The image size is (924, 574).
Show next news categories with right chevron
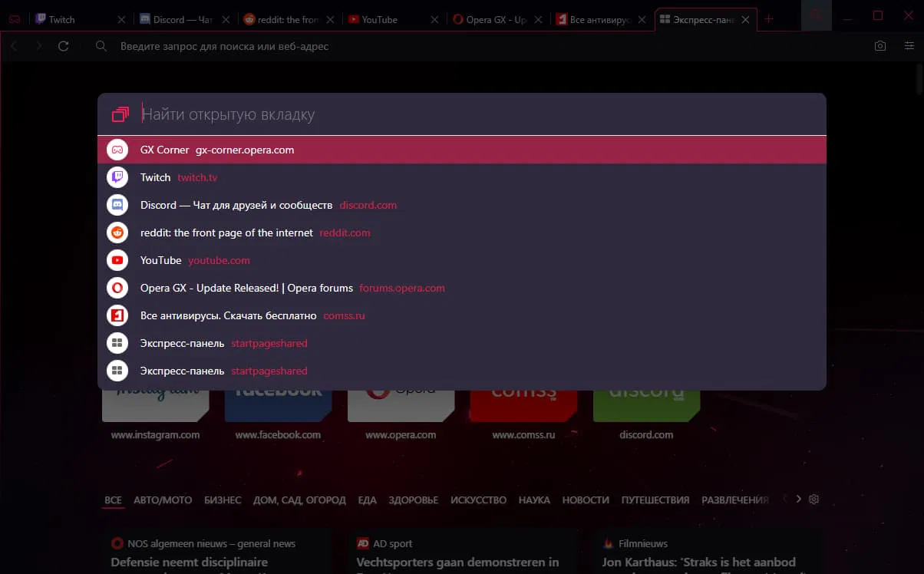coord(798,499)
